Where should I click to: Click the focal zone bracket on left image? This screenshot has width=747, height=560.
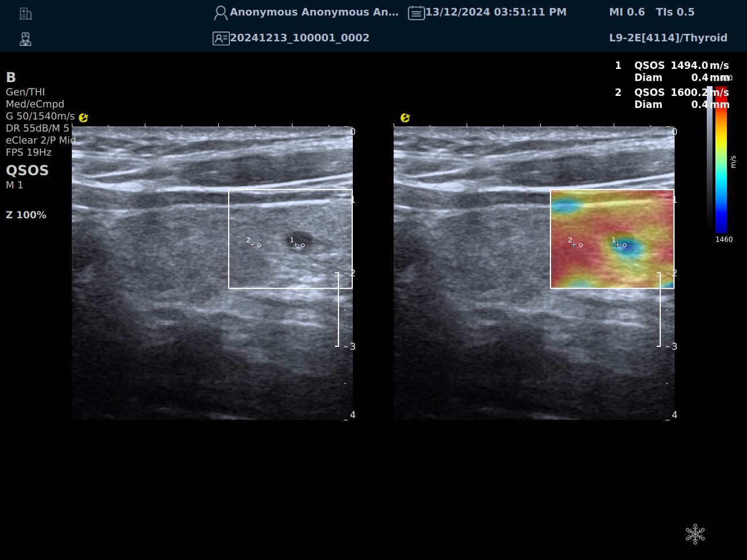pyautogui.click(x=337, y=310)
